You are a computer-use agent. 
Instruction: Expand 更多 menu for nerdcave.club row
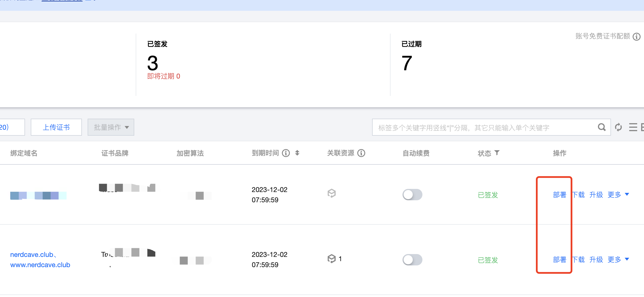point(618,259)
